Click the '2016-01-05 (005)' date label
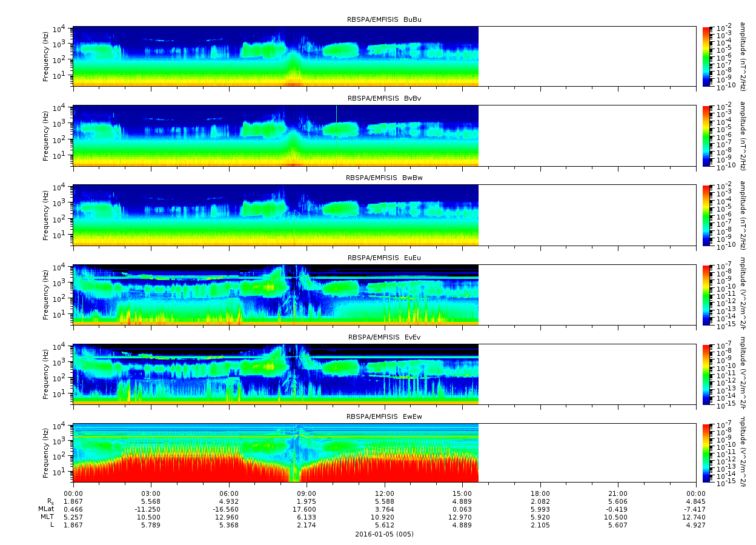The height and width of the screenshot is (545, 756). point(384,534)
